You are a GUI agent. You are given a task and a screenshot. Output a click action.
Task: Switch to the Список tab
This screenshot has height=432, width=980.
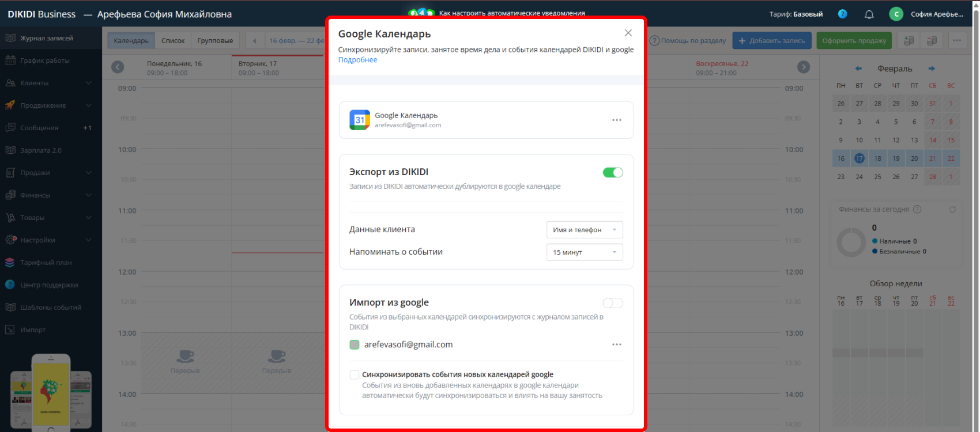coord(173,41)
